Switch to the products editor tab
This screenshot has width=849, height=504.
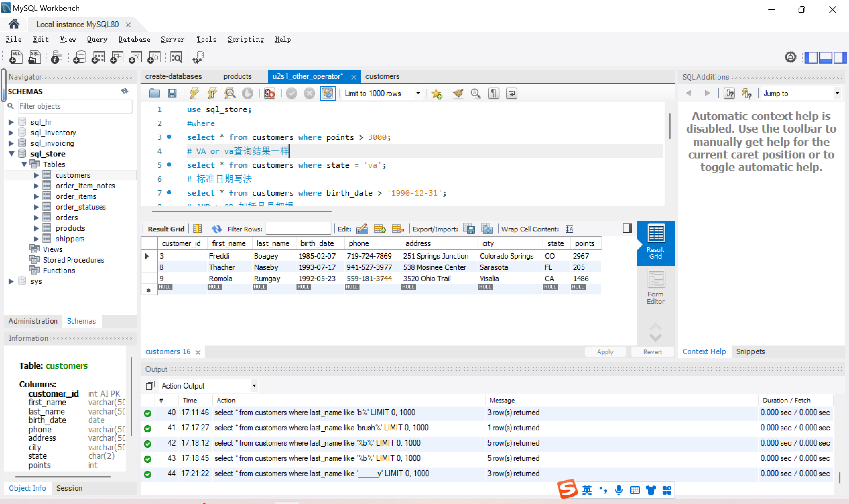click(237, 76)
